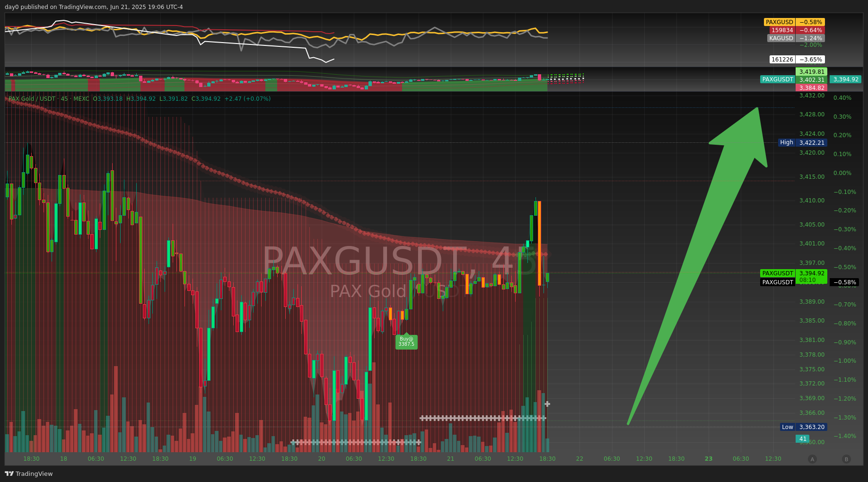Click the 0.40% percent axis tick
868x482 pixels.
[842, 98]
